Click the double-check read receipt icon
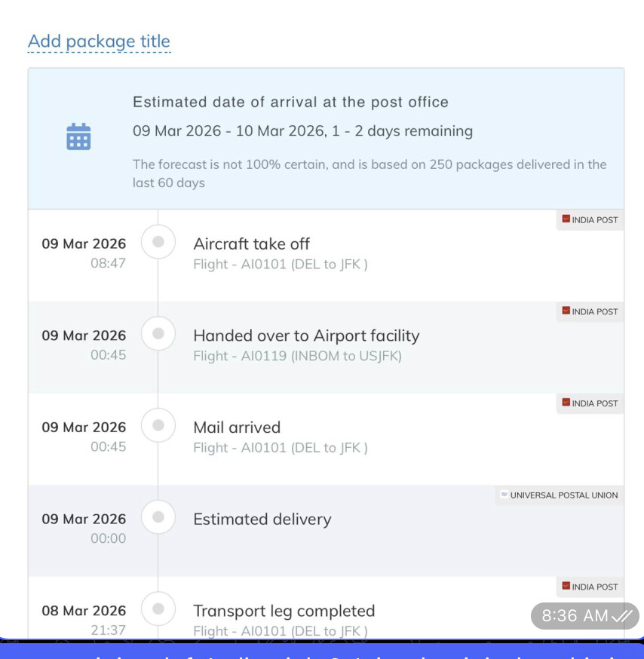 tap(622, 616)
